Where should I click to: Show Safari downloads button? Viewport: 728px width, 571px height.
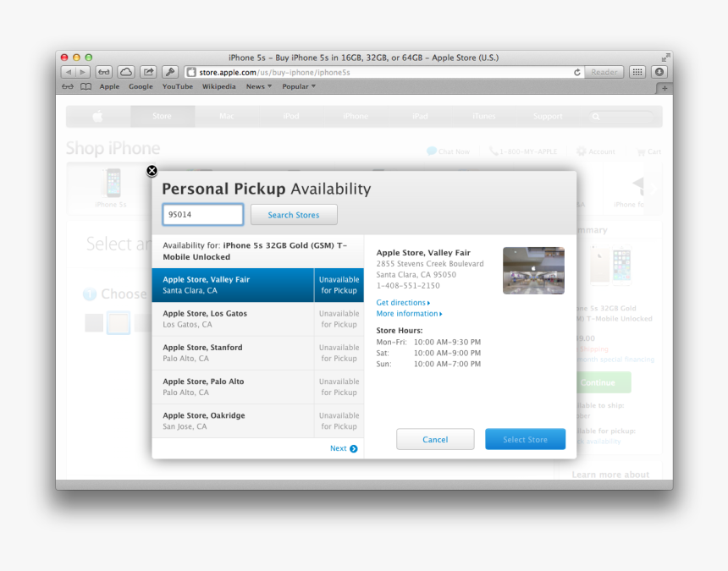(x=659, y=73)
